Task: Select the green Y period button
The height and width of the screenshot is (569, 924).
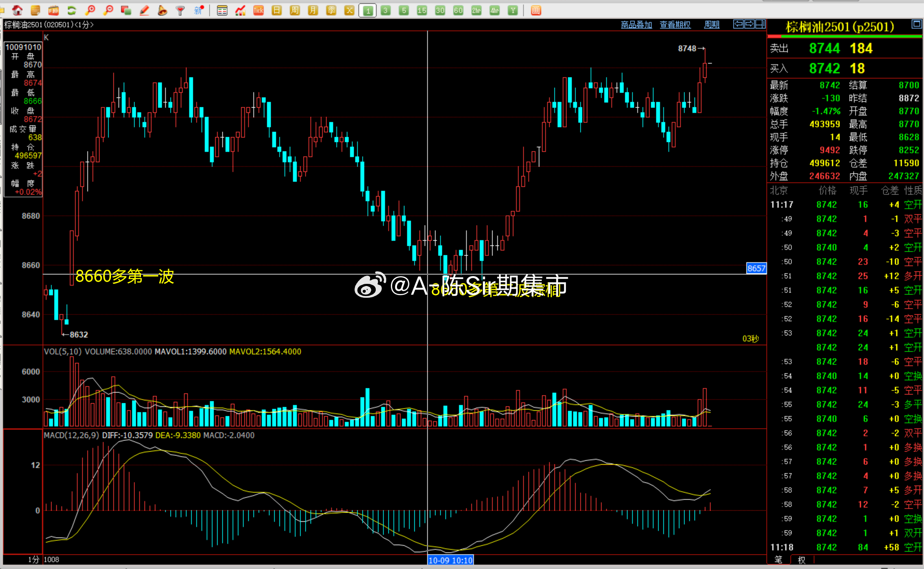Action: coord(513,10)
